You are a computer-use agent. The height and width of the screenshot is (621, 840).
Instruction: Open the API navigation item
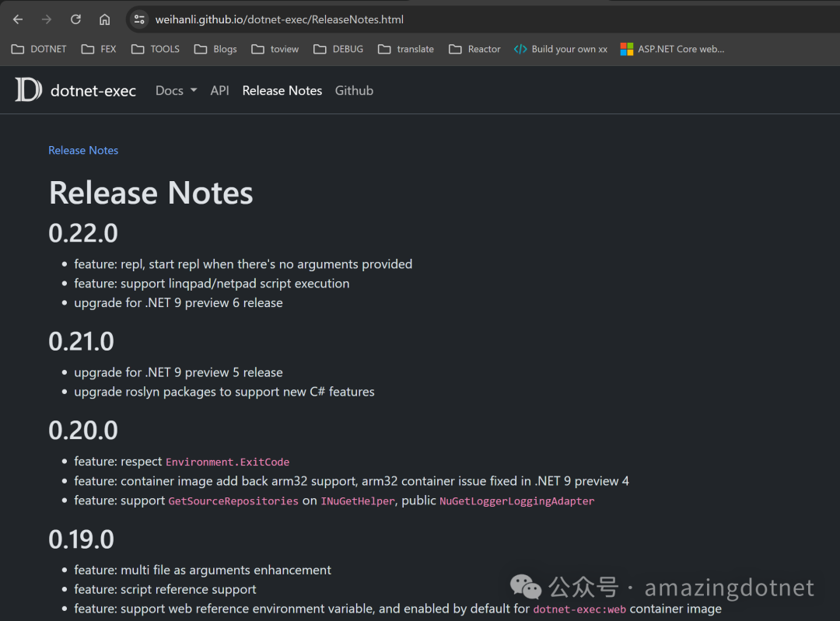click(x=219, y=90)
